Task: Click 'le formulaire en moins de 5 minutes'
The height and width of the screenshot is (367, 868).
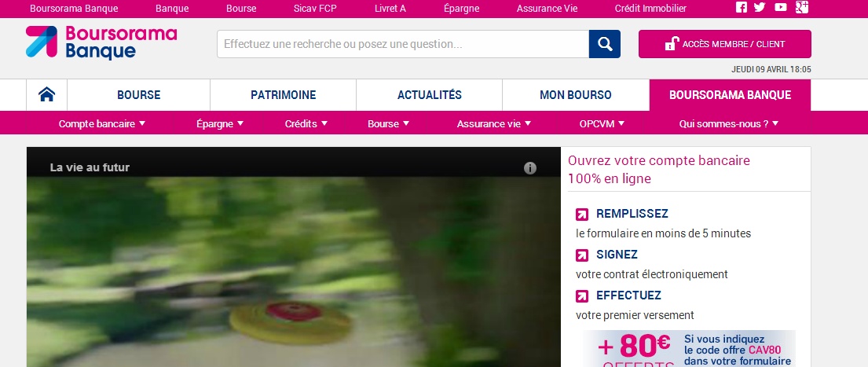Action: point(663,233)
